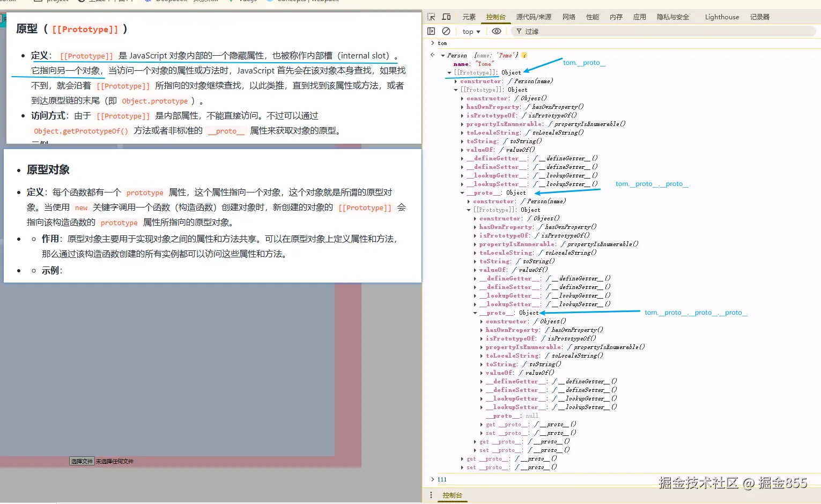Select the 控制台 drawer tab at the bottom
Viewport: 821px width, 504px height.
click(x=452, y=495)
